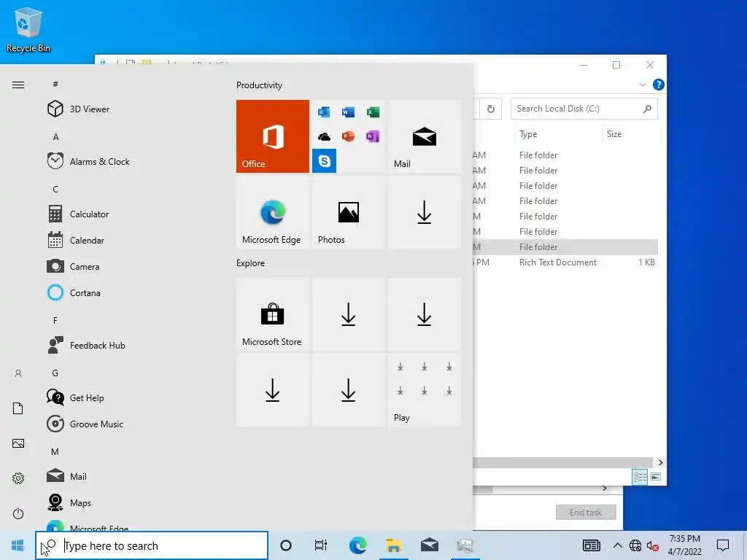The height and width of the screenshot is (560, 747).
Task: Open the user account icon in Start sidebar
Action: 18,373
